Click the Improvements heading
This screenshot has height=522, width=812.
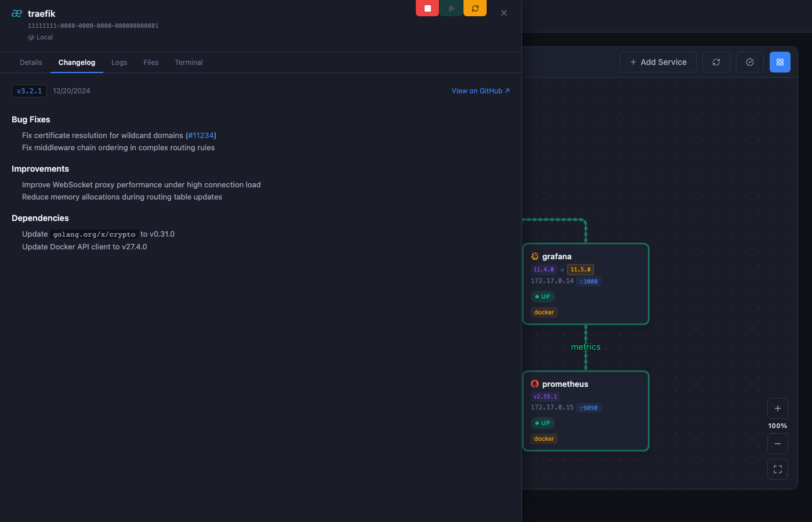(40, 169)
